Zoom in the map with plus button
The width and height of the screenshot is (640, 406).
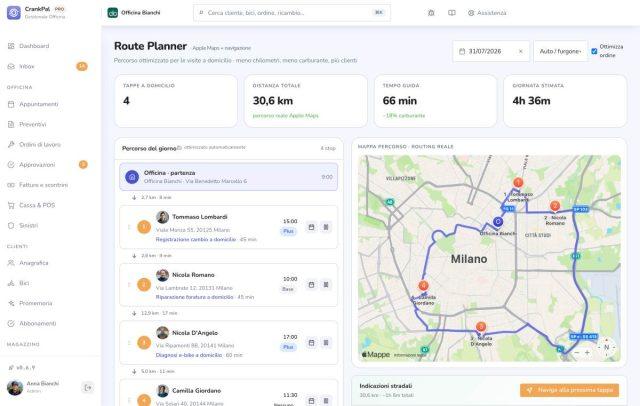[587, 353]
